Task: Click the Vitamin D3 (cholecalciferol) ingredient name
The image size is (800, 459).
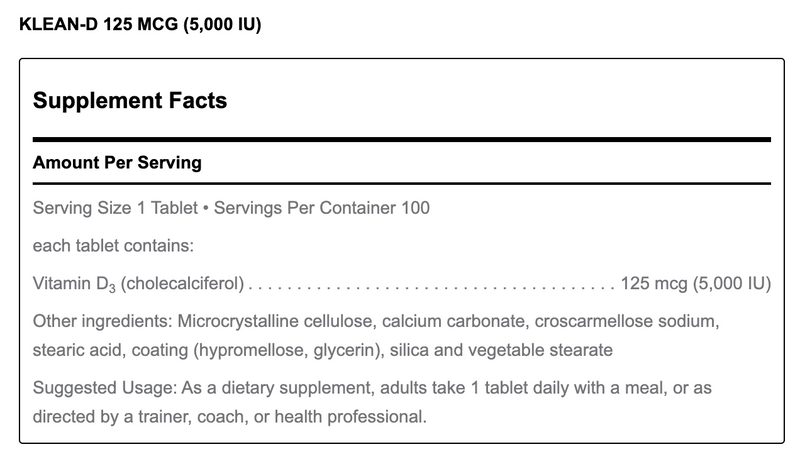Action: pyautogui.click(x=138, y=283)
